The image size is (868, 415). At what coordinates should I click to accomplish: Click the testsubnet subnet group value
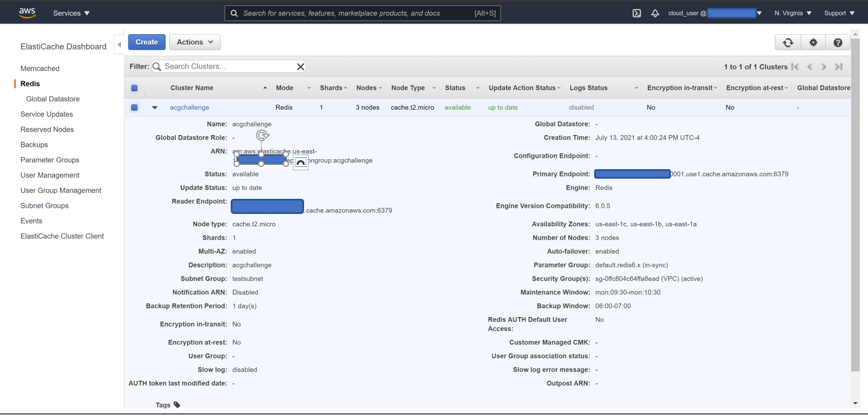pos(248,279)
